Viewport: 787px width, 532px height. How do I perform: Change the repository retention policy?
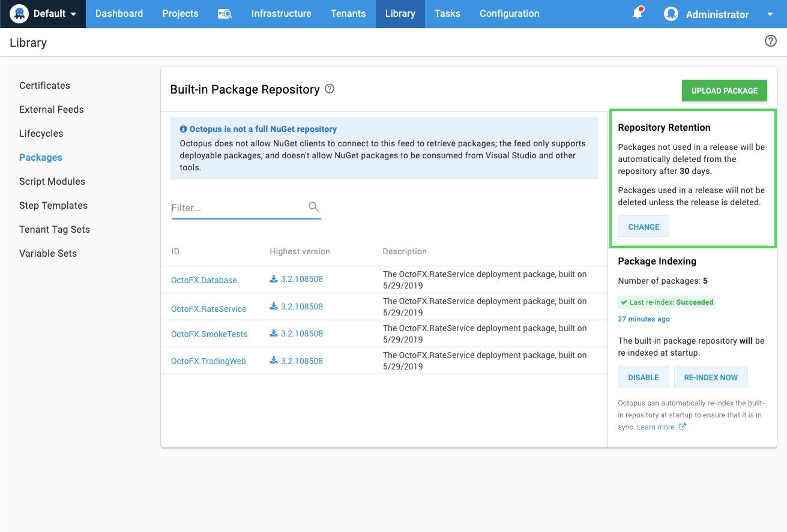click(643, 227)
